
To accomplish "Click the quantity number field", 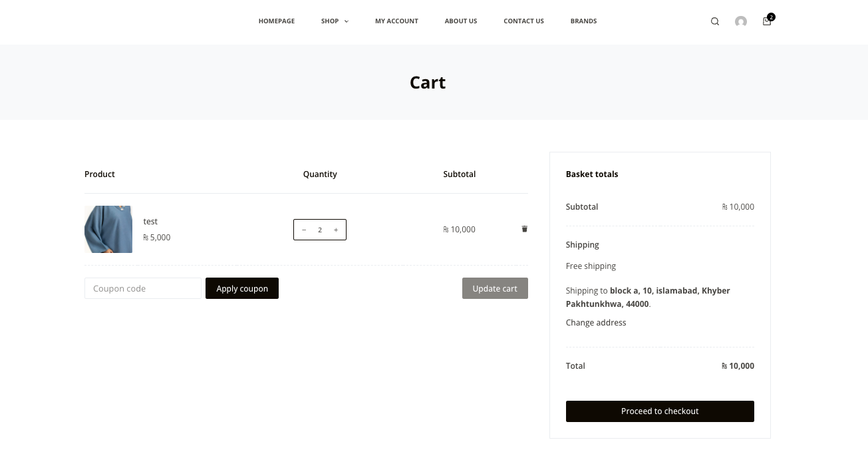I will pyautogui.click(x=320, y=230).
